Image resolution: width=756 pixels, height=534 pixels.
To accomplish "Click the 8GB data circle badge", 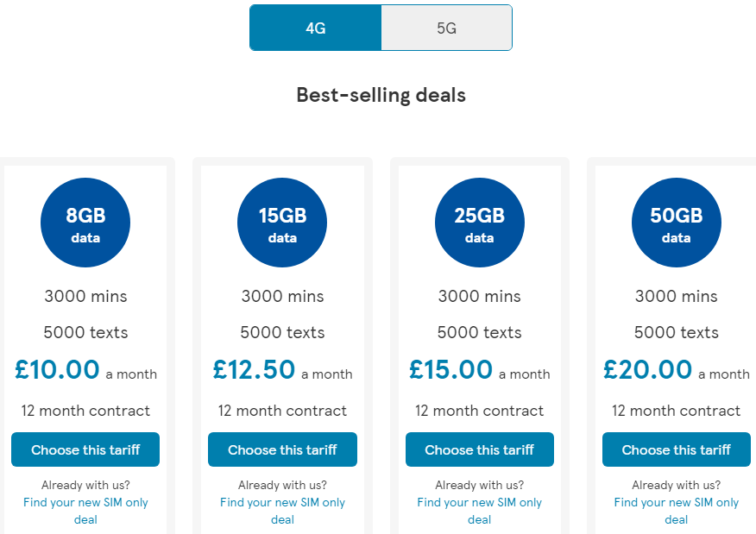I will point(85,223).
